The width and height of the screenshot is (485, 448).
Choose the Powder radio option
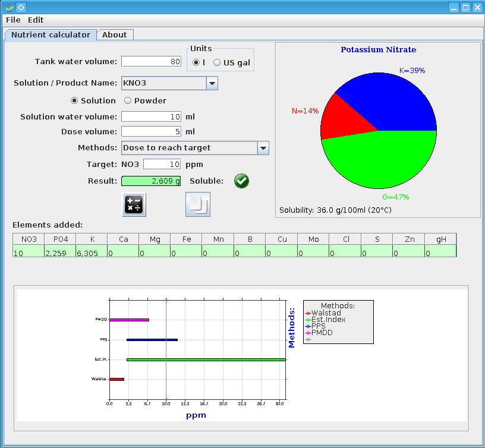point(128,100)
